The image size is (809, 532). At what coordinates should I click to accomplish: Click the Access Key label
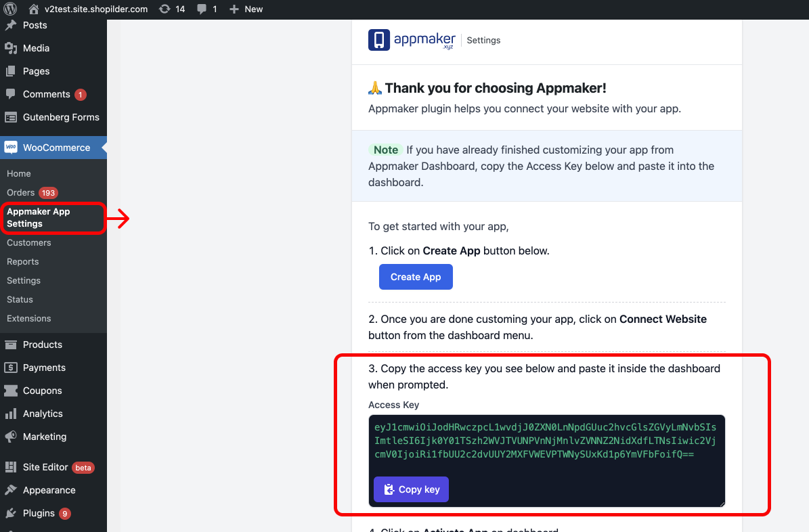click(x=393, y=405)
